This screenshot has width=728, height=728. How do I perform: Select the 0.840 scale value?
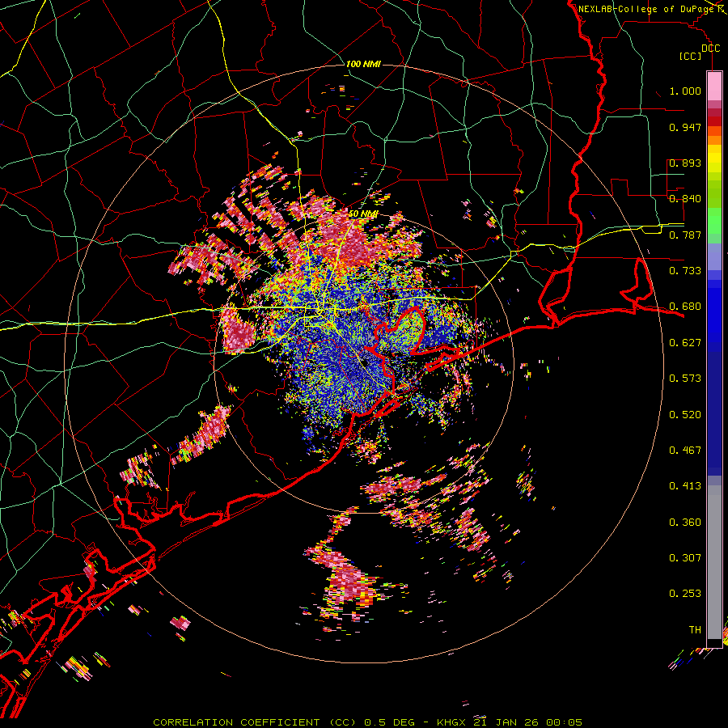tap(685, 199)
